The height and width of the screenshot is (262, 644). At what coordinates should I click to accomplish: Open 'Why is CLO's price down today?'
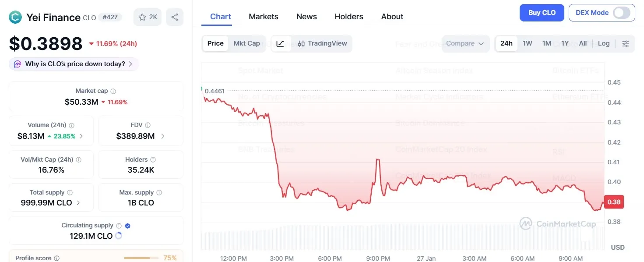tap(73, 64)
